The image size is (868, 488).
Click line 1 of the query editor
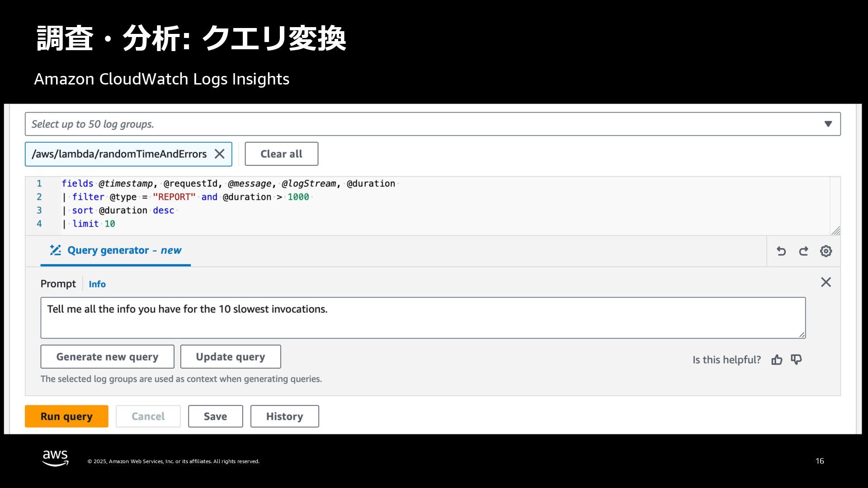[x=228, y=183]
